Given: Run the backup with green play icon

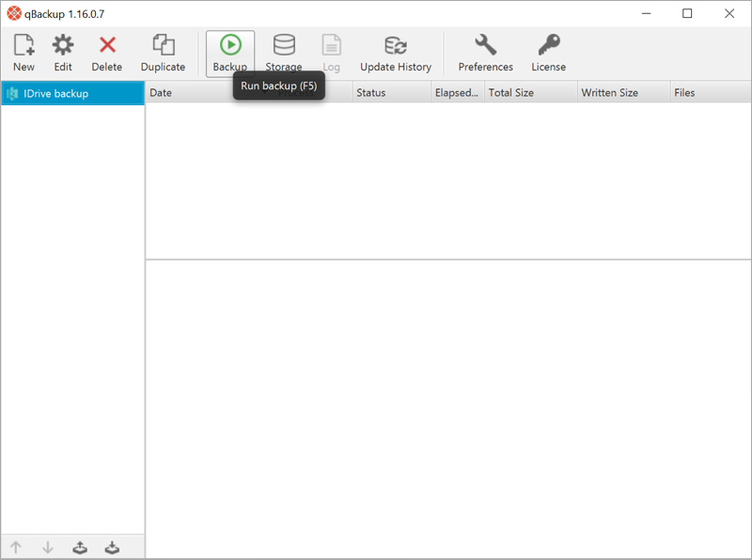Looking at the screenshot, I should coord(230,54).
